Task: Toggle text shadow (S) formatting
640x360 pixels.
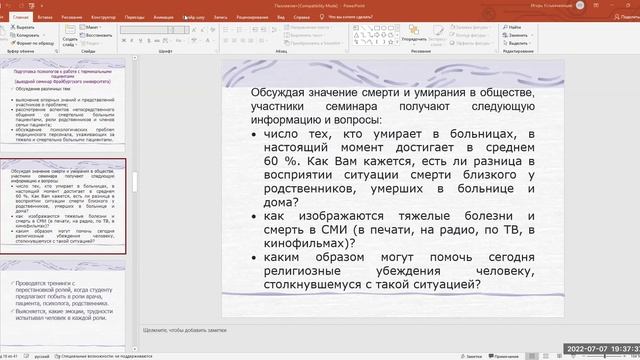Action: coord(149,41)
